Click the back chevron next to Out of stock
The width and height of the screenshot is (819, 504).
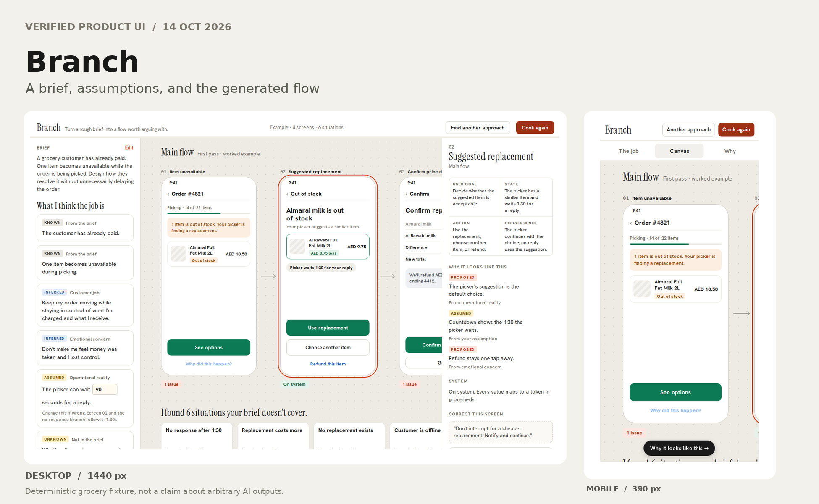287,194
